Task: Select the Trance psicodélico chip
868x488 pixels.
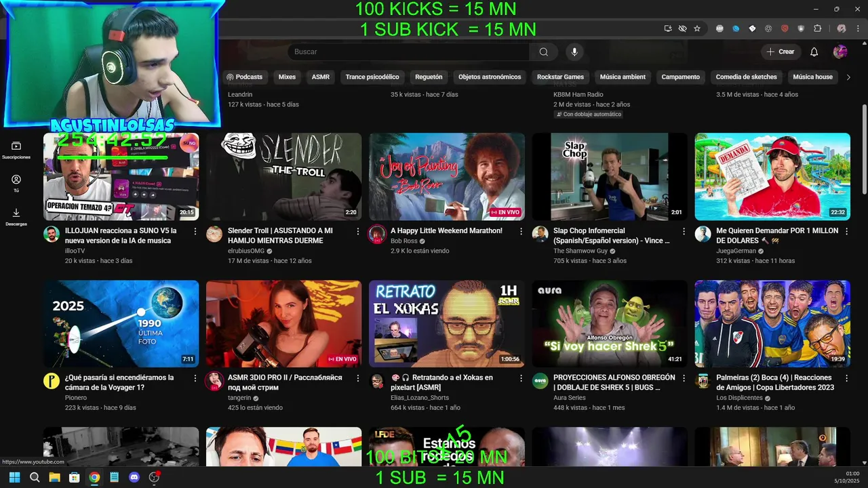Action: pos(372,77)
